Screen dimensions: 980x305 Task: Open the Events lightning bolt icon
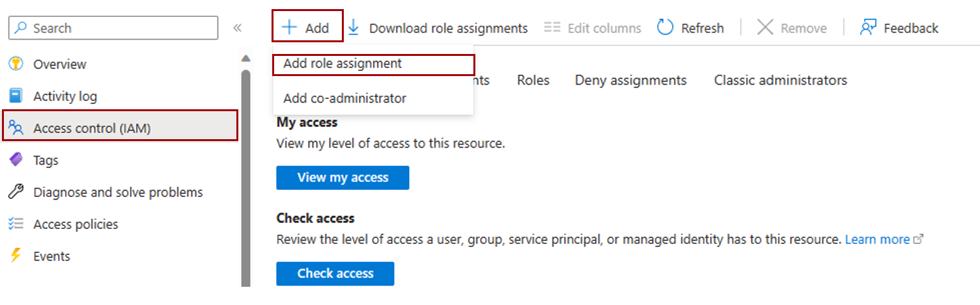coord(16,256)
